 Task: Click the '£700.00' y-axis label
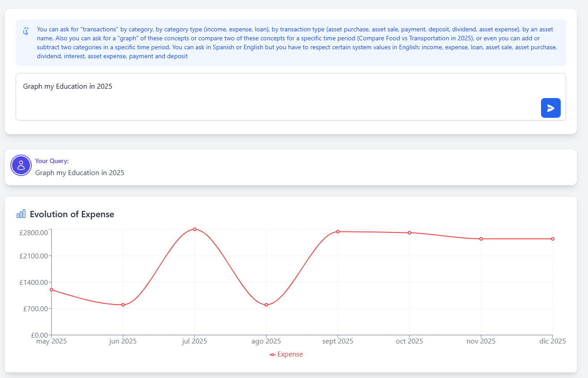click(35, 309)
